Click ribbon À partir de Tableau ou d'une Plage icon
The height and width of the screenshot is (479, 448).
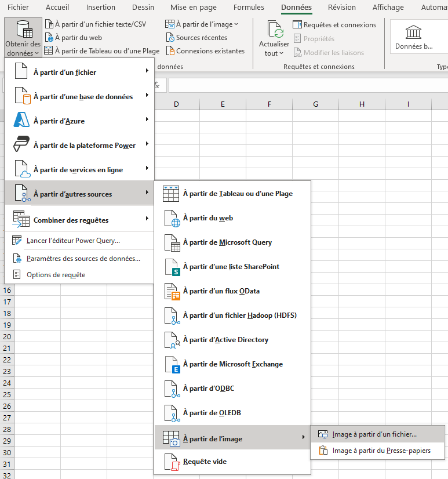[48, 50]
